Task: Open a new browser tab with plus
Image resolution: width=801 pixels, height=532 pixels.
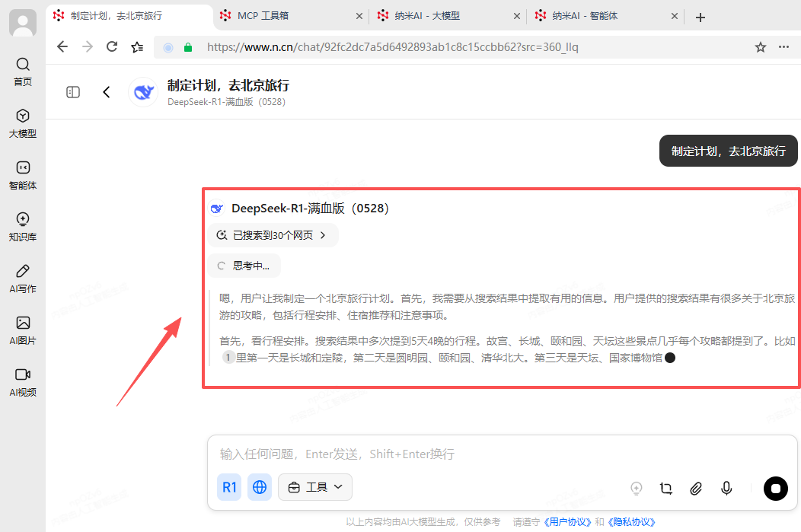Action: pyautogui.click(x=700, y=18)
